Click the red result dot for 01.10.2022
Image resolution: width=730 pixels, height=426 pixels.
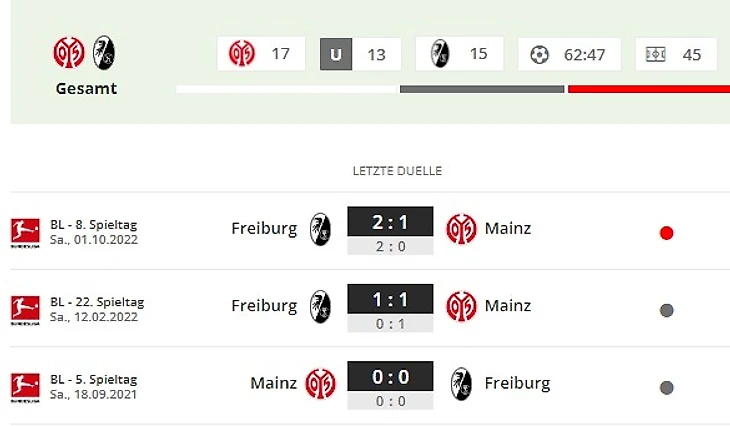pyautogui.click(x=667, y=233)
